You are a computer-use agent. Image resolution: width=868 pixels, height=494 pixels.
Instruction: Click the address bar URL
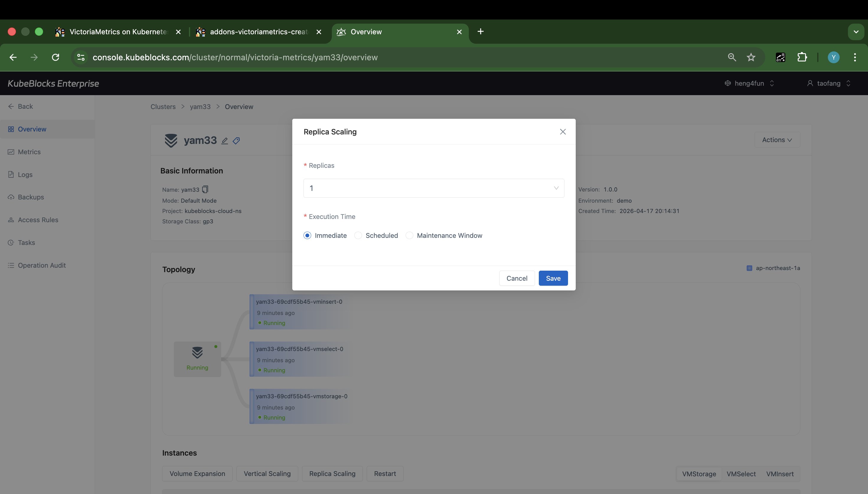point(235,57)
